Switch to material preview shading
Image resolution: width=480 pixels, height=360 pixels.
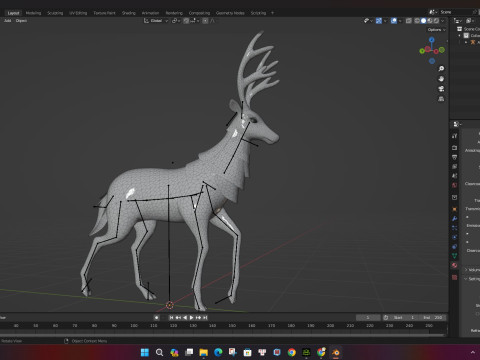[x=430, y=21]
